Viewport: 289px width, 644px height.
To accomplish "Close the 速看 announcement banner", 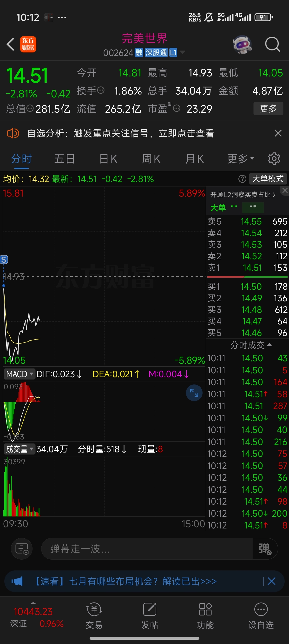I will click(271, 581).
